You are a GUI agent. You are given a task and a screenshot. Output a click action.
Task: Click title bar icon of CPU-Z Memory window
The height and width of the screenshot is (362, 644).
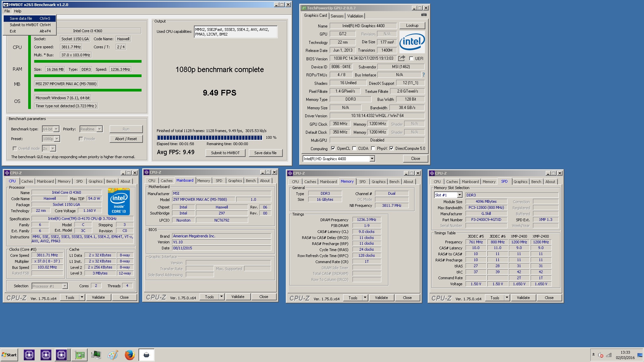point(290,173)
